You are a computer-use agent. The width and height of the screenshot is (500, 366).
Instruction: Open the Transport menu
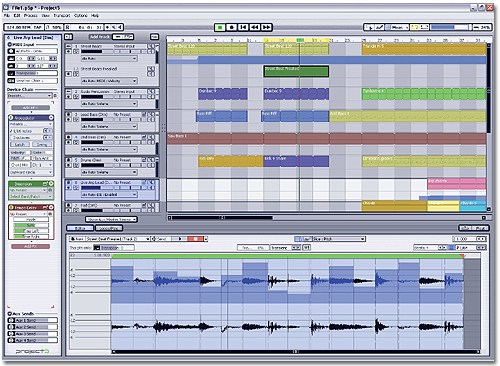[x=62, y=16]
